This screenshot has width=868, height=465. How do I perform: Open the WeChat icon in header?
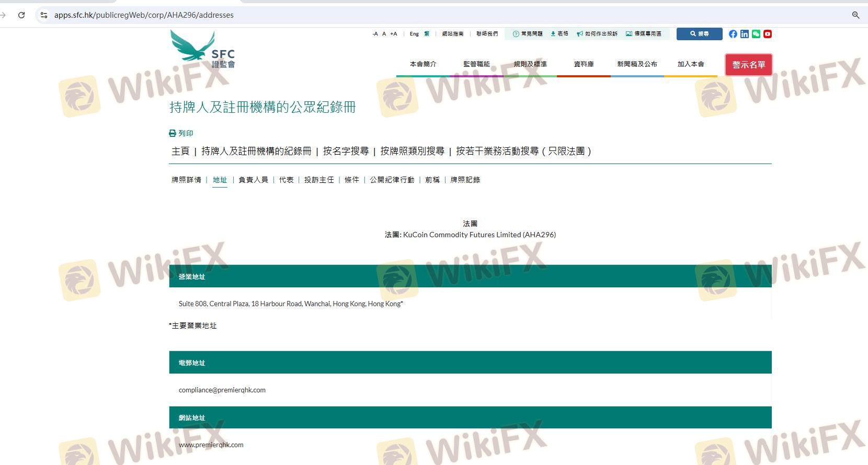click(x=756, y=34)
